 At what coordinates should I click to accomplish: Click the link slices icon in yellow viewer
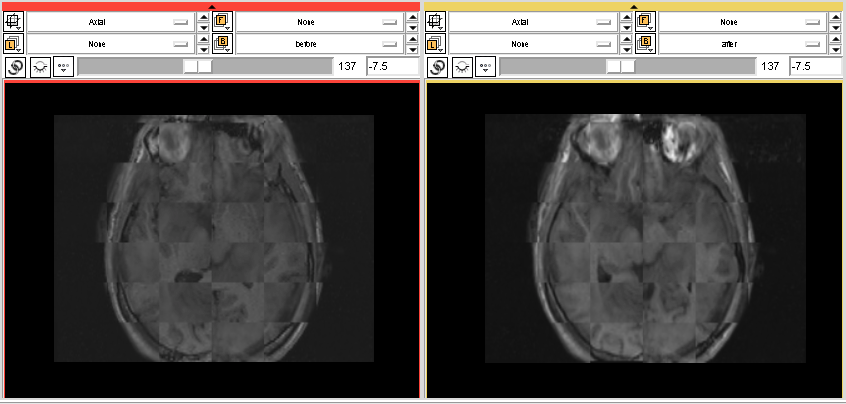tap(437, 66)
